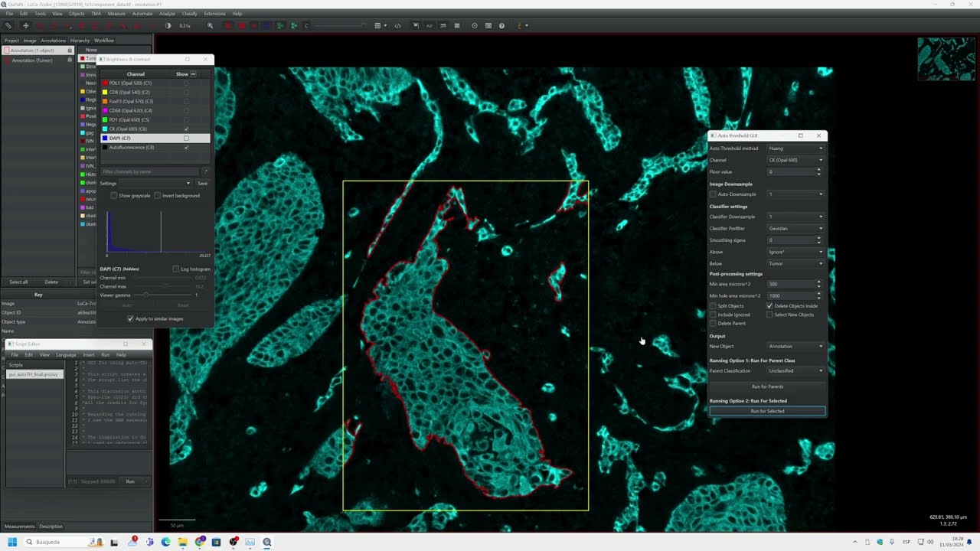Open Auto Threshold method dropdown (Huang)
Image resolution: width=980 pixels, height=551 pixels.
[x=795, y=148]
